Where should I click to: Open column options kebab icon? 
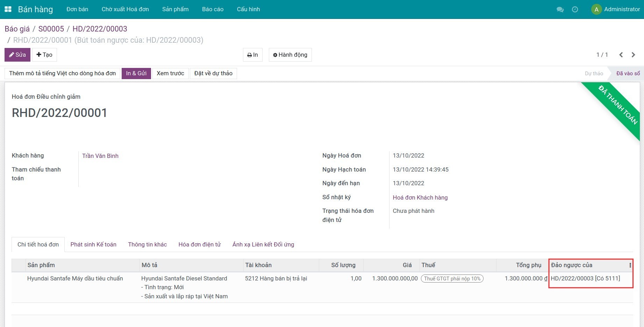tap(630, 265)
